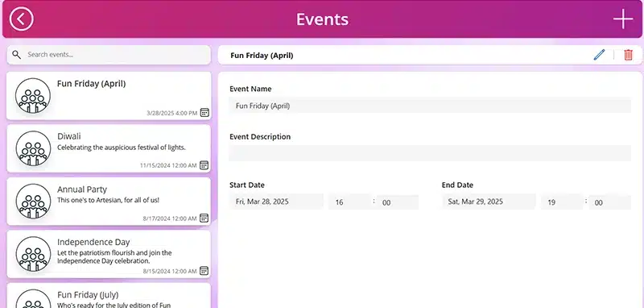Open the End Date minutes field
The width and height of the screenshot is (644, 308).
point(610,202)
